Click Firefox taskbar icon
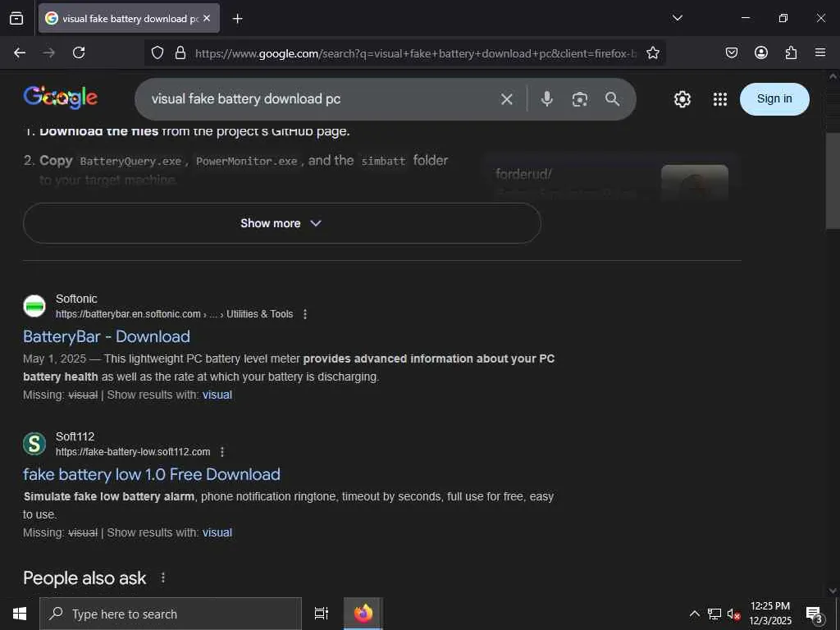This screenshot has width=840, height=630. point(363,614)
